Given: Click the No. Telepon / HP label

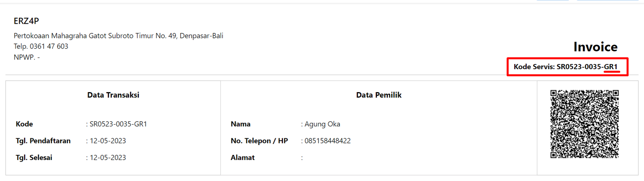Looking at the screenshot, I should pyautogui.click(x=259, y=141).
